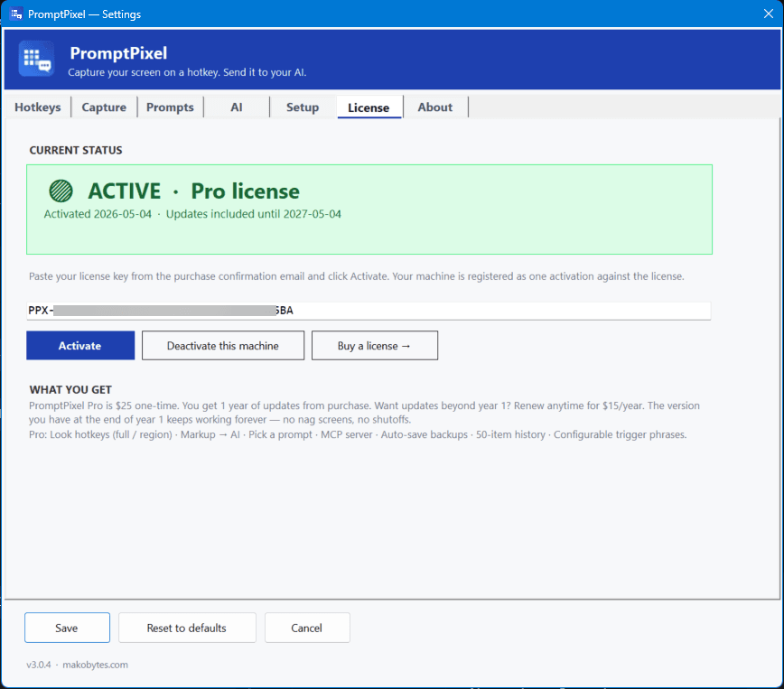Click the PromptPixel logo icon in header
Screen dimensions: 784x689
(36, 59)
